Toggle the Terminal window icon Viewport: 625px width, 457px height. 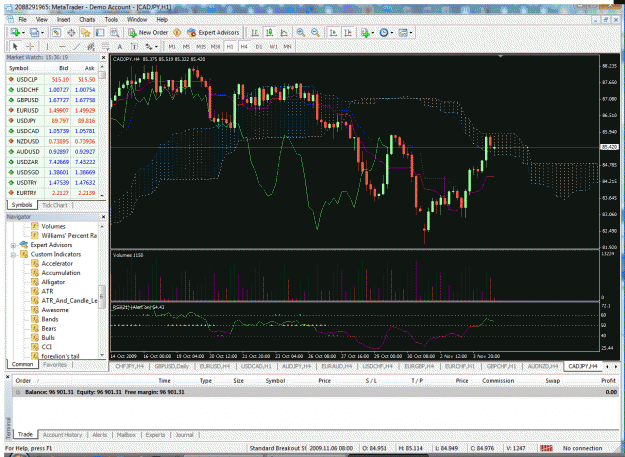tap(100, 33)
